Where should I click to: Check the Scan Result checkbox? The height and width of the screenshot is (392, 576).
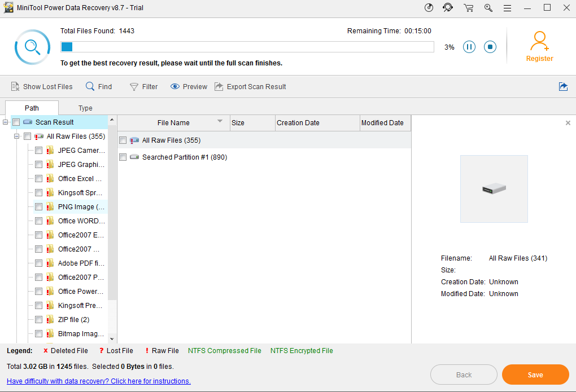[16, 122]
